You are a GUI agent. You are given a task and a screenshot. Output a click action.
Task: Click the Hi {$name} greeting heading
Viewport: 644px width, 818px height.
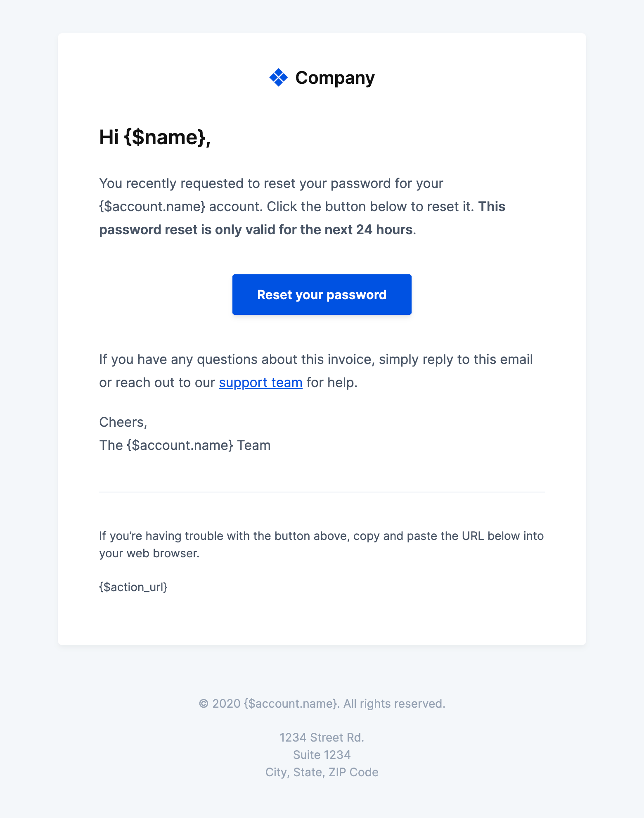(x=155, y=137)
